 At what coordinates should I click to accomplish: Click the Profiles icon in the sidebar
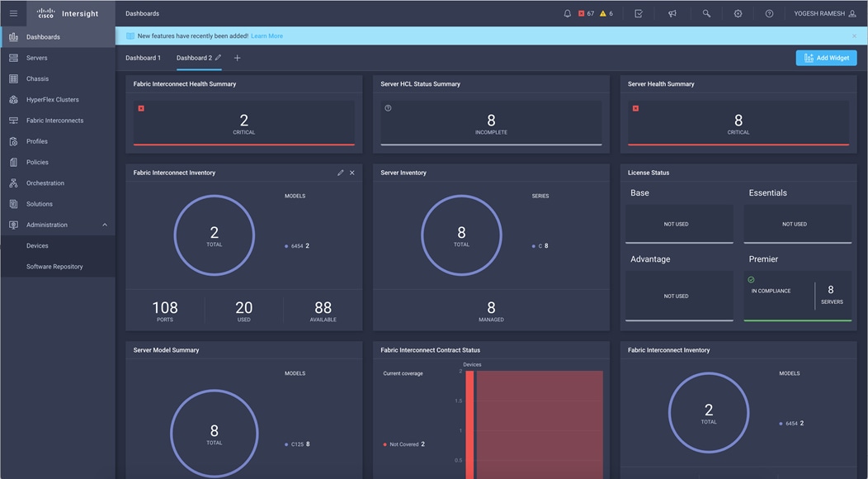pos(14,141)
